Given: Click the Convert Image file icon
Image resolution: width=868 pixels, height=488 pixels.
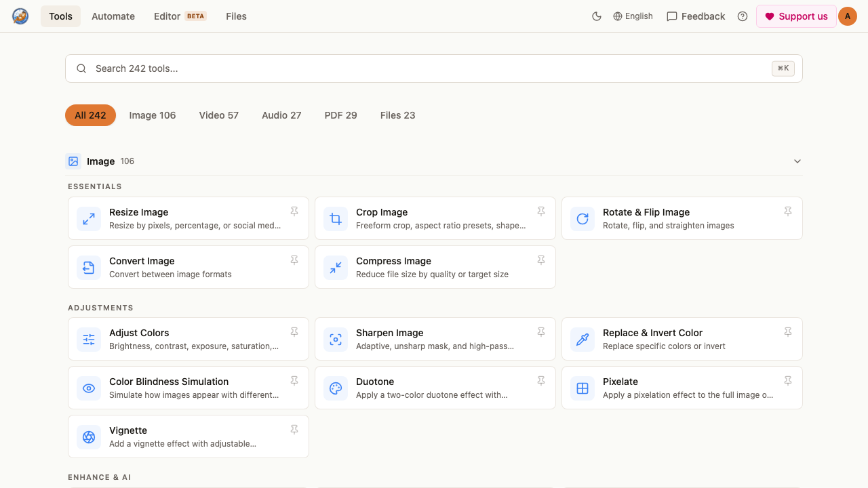Looking at the screenshot, I should click(x=89, y=268).
